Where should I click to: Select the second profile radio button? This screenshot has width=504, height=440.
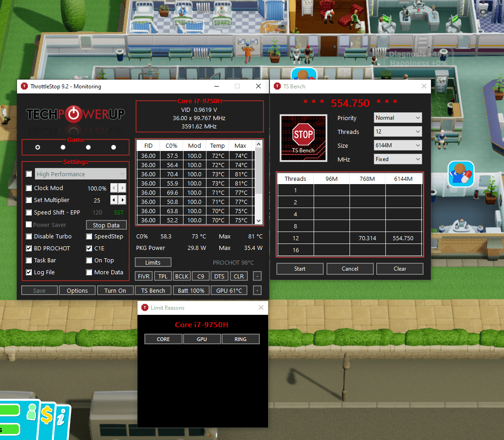tap(63, 147)
